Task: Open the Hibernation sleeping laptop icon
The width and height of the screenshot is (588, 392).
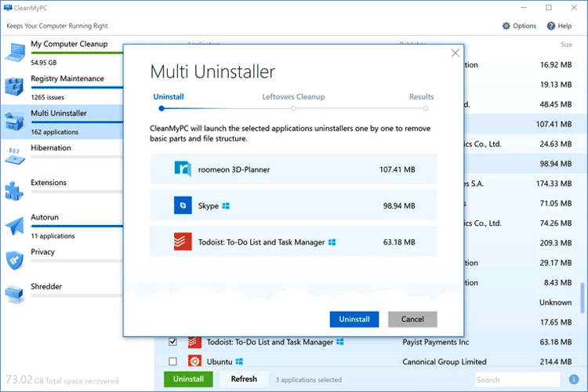Action: (x=15, y=157)
